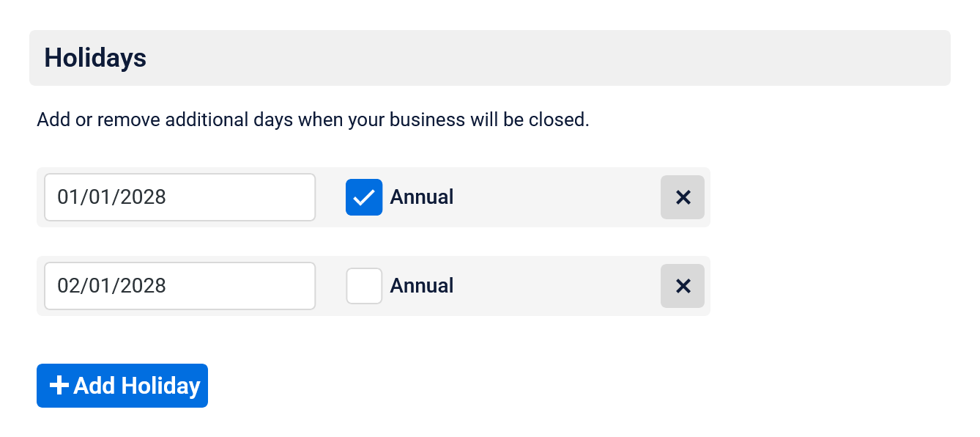This screenshot has height=437, width=980.
Task: Select the checkmark inside the checked Annual box
Action: click(364, 197)
